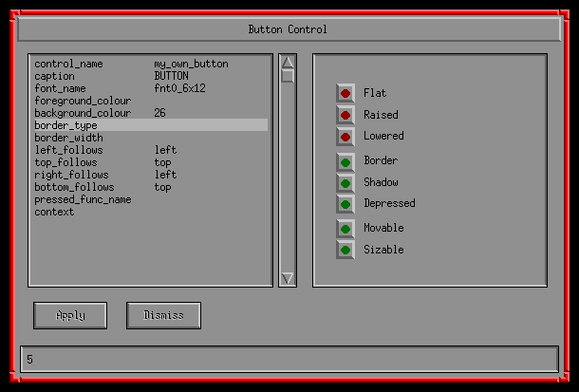Select the left_follows property row
Image resolution: width=579 pixels, height=392 pixels.
151,150
